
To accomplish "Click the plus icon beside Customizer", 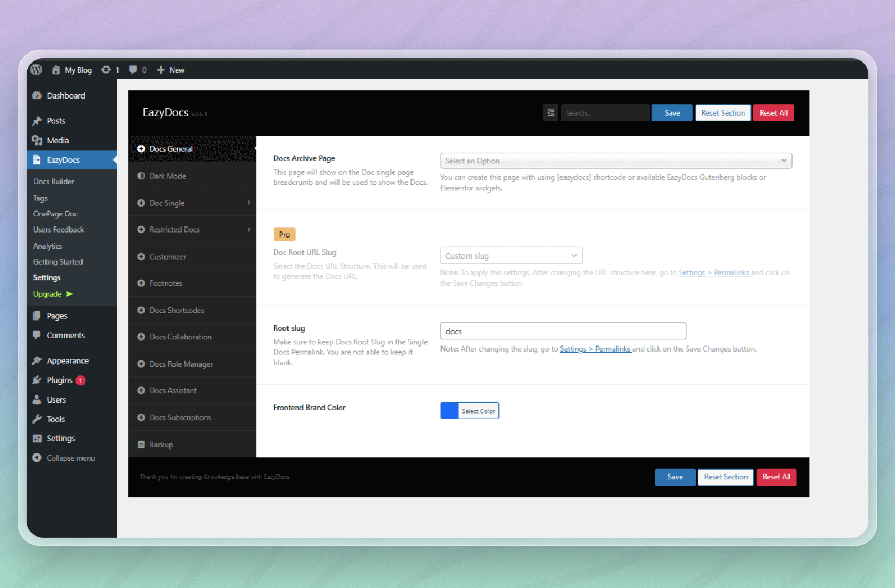I will pos(141,256).
